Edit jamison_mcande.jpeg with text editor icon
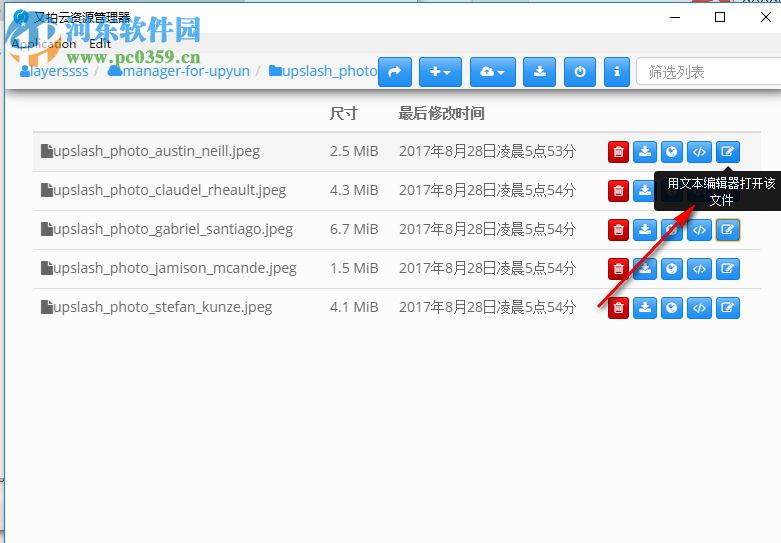The width and height of the screenshot is (781, 543). pyautogui.click(x=728, y=269)
